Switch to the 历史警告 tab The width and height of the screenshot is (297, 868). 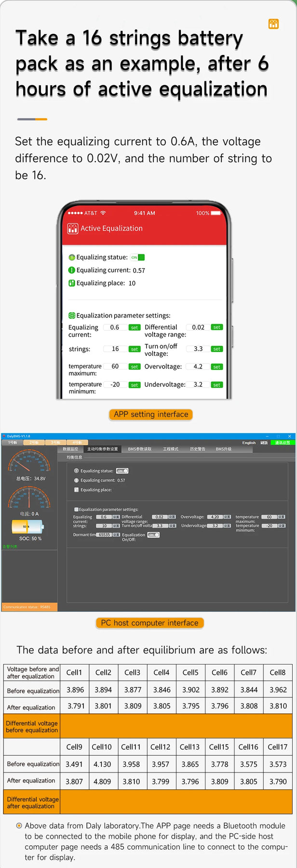(x=197, y=449)
